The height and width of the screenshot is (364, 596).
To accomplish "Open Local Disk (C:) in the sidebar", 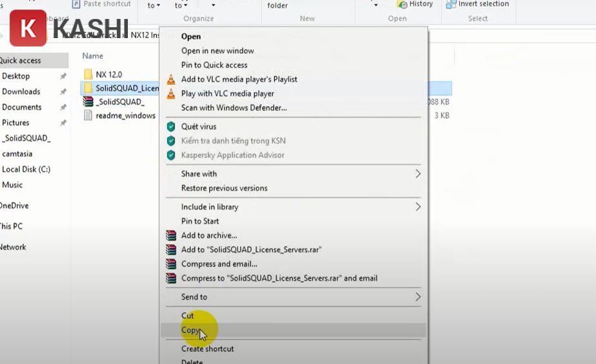I will pos(26,169).
